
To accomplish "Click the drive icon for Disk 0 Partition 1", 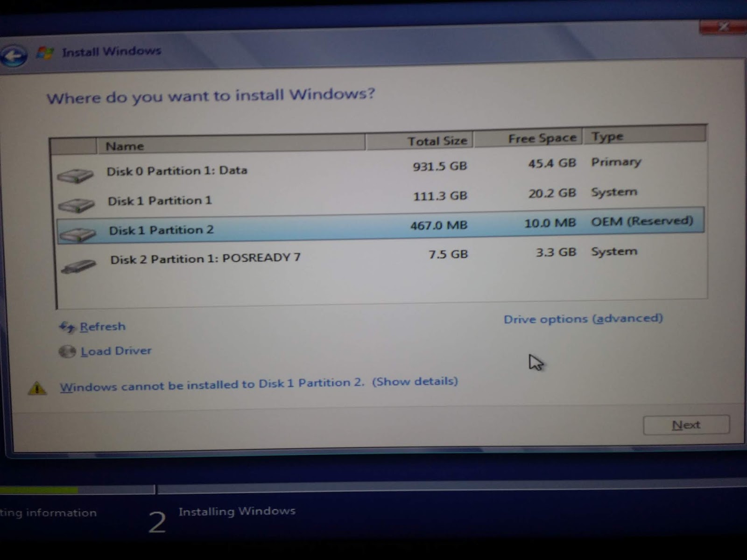I will [x=75, y=175].
